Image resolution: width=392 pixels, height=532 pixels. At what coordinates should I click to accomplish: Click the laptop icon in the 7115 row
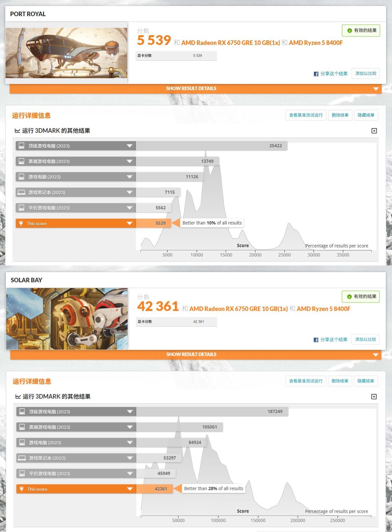(22, 192)
